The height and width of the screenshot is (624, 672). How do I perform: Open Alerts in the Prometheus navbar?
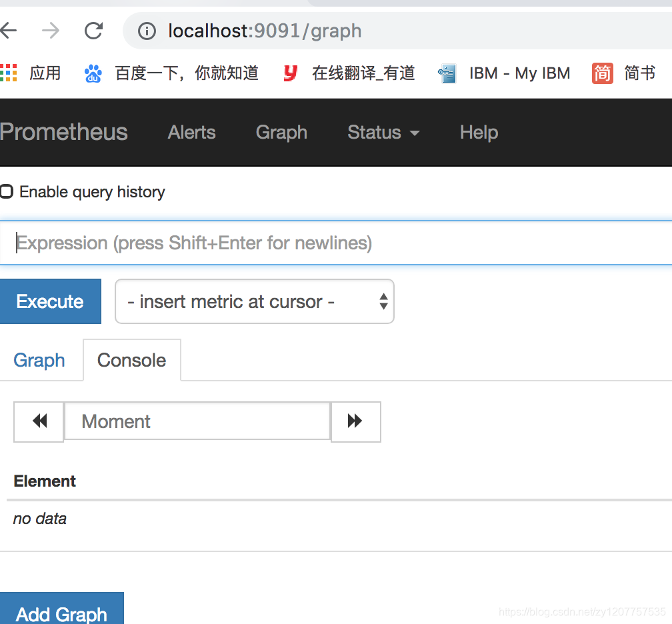[191, 132]
